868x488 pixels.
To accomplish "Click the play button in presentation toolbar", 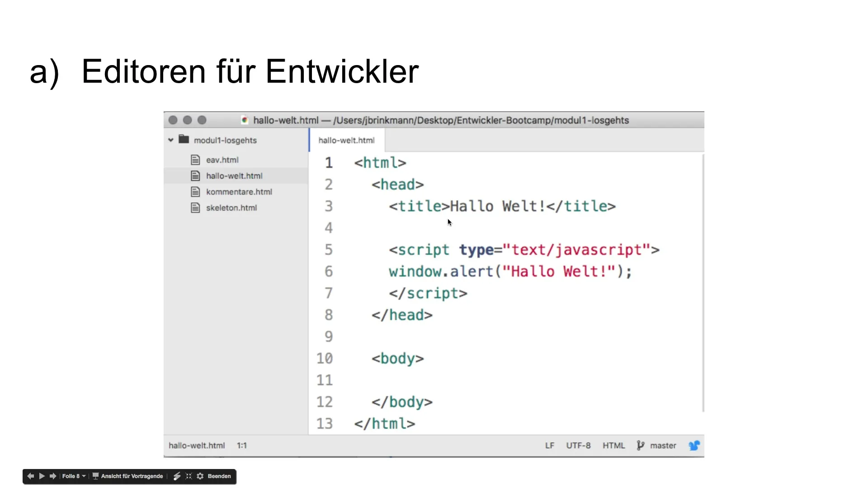I will click(42, 476).
